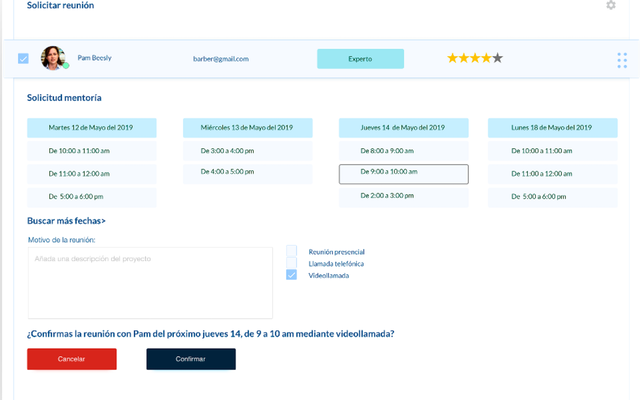
Task: Enable the Llamada telefónica checkbox
Action: click(292, 263)
